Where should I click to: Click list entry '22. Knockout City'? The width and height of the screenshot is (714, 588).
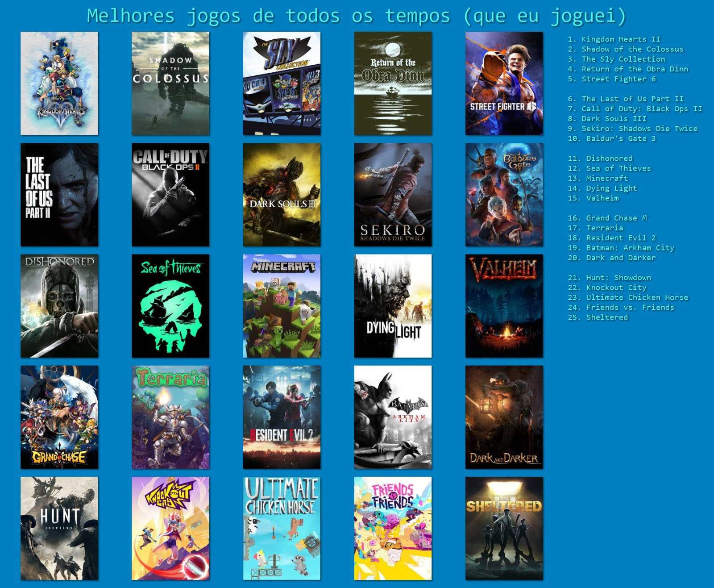[607, 288]
